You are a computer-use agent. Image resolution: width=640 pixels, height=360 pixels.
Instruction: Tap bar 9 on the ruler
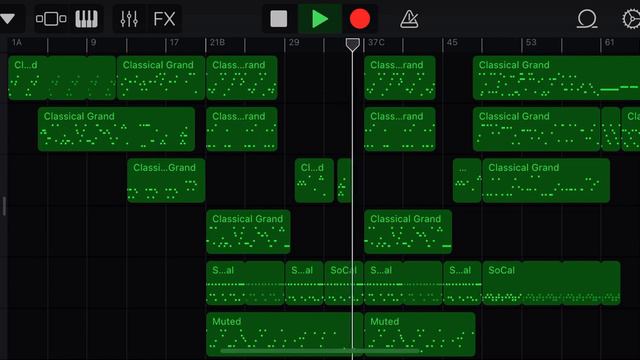93,42
